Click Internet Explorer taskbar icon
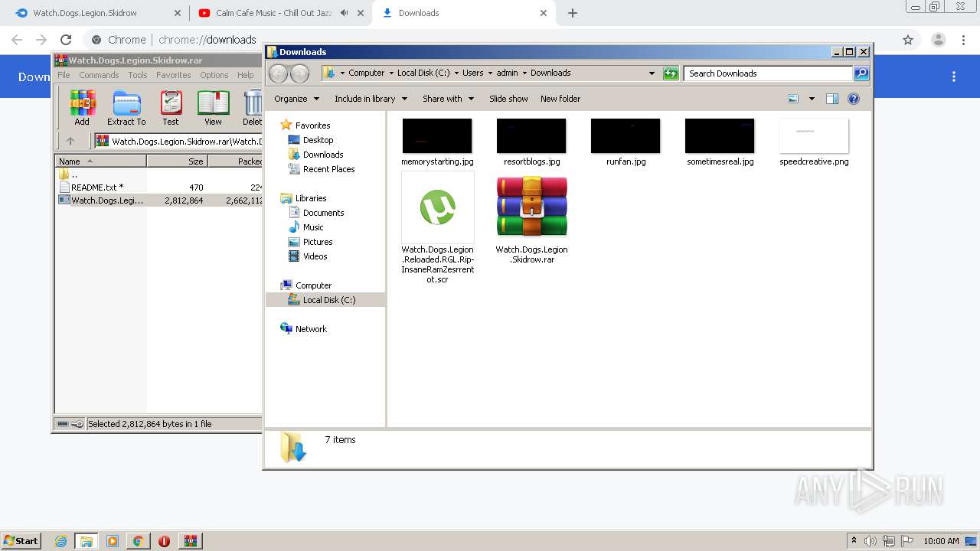 pyautogui.click(x=61, y=541)
